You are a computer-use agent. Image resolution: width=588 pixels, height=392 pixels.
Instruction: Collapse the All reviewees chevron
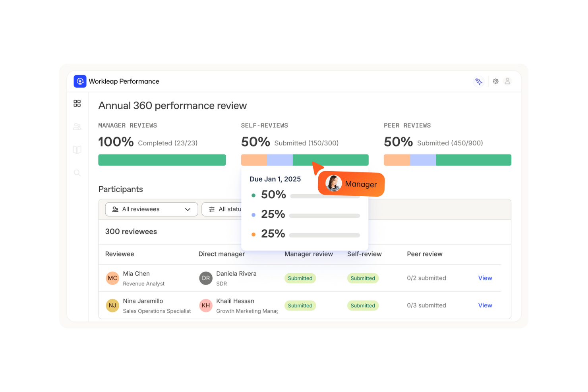click(x=188, y=209)
